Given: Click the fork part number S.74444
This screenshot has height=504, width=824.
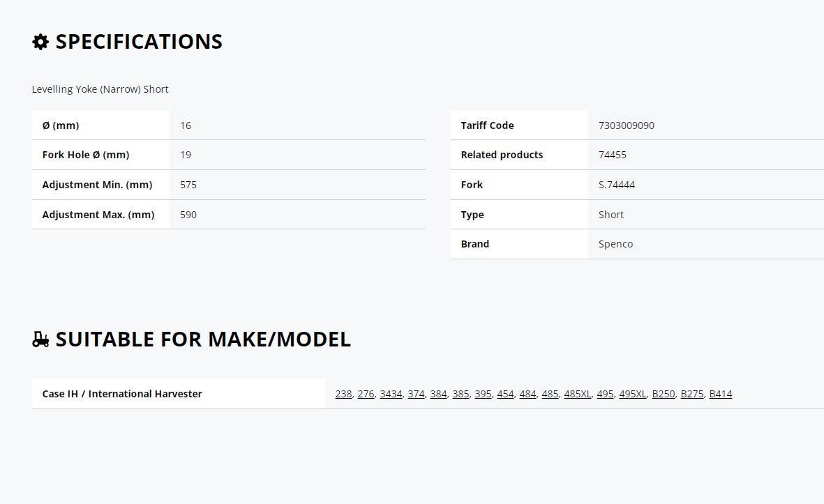Looking at the screenshot, I should click(616, 185).
